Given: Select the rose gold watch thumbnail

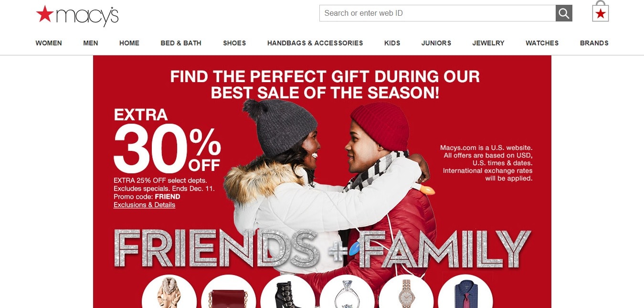Looking at the screenshot, I should 406,291.
